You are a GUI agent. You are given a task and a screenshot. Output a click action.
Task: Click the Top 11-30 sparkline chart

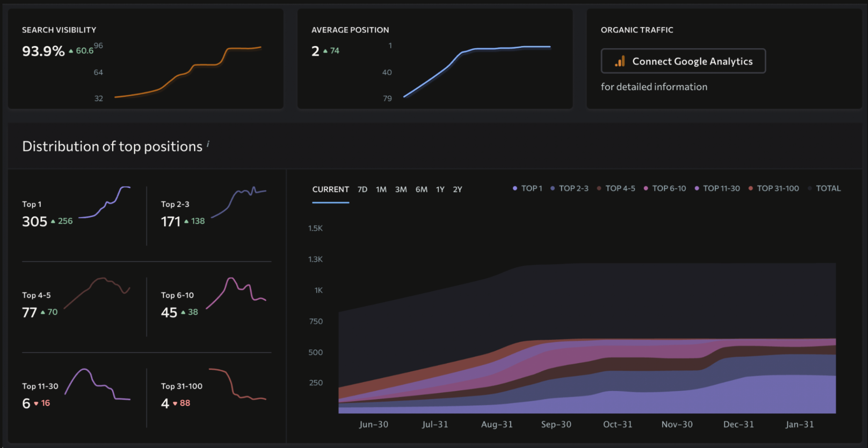click(98, 384)
